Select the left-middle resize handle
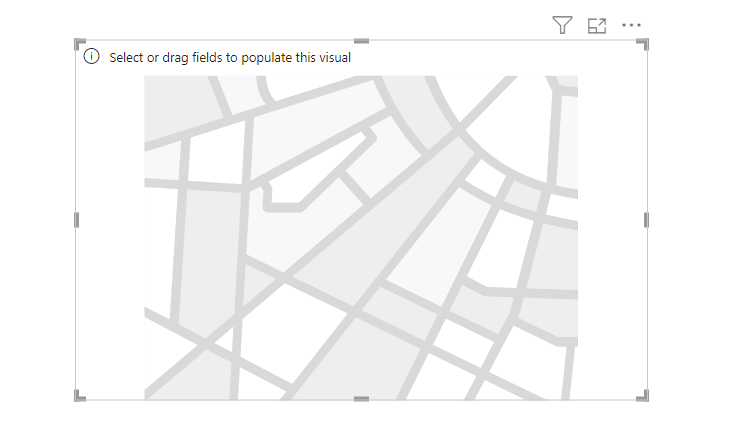This screenshot has height=426, width=729. click(77, 220)
